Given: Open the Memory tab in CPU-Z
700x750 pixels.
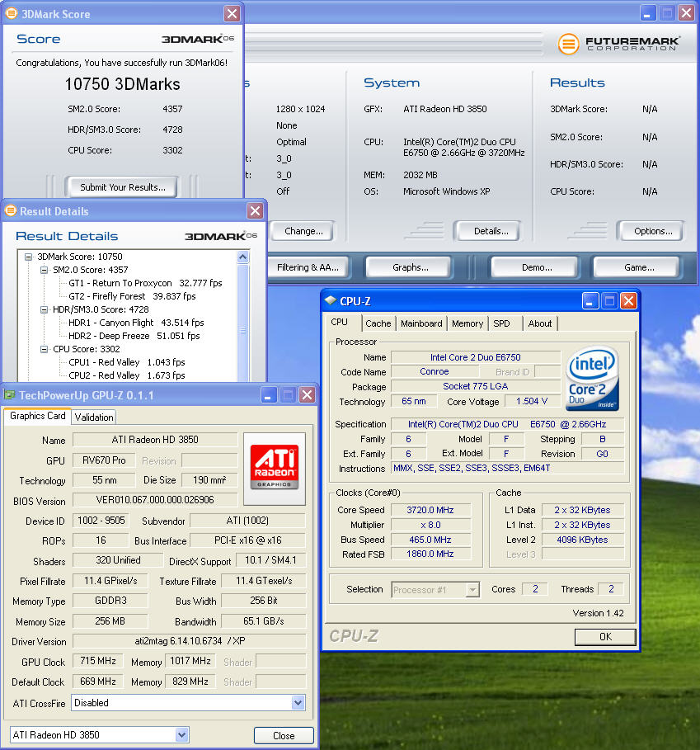Looking at the screenshot, I should click(467, 323).
